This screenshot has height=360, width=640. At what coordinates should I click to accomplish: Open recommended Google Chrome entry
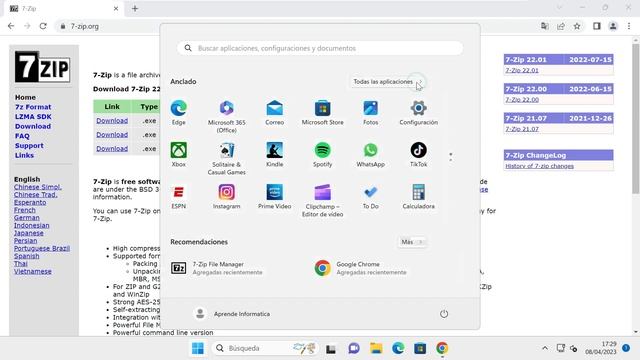coord(361,268)
